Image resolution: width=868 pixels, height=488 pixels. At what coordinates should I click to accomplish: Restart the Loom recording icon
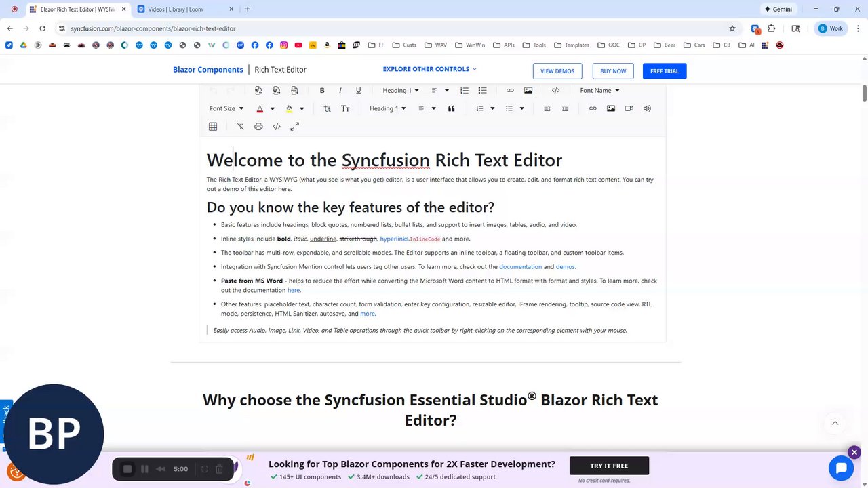coord(204,469)
